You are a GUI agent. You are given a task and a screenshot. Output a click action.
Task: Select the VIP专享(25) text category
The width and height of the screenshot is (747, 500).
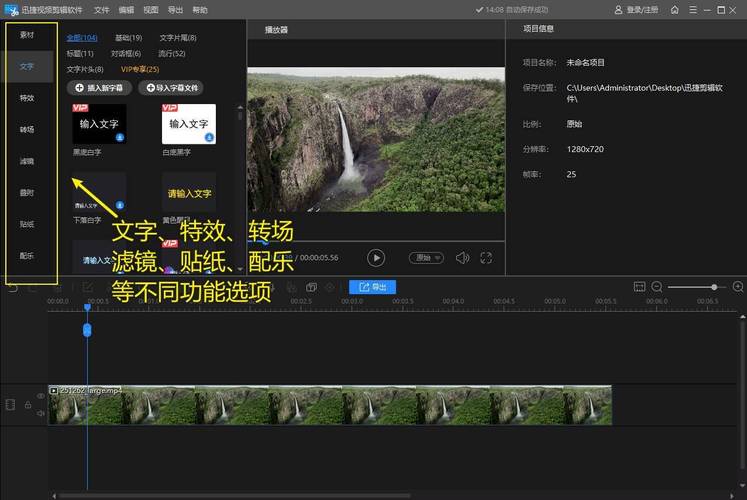(x=140, y=69)
